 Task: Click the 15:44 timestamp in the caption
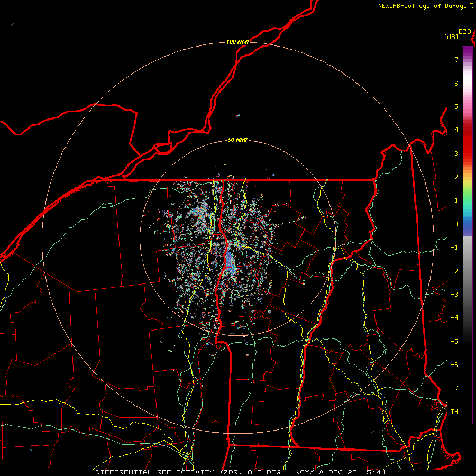pyautogui.click(x=373, y=472)
